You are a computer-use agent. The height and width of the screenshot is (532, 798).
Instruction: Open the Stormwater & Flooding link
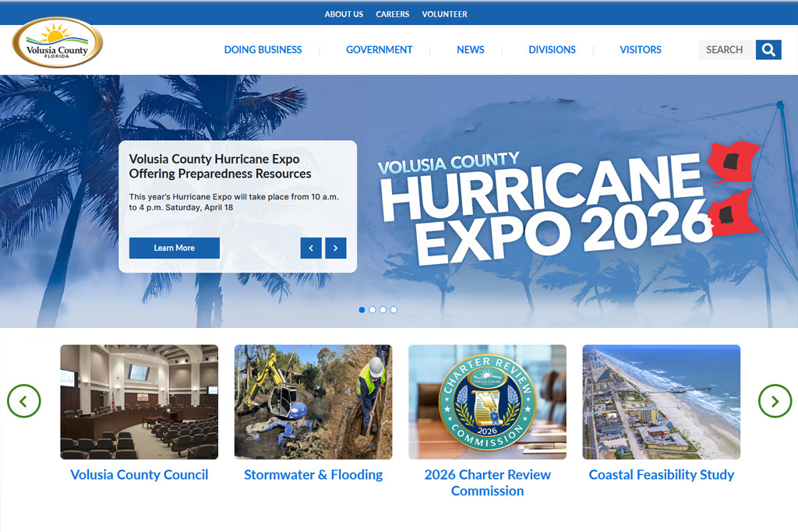(x=313, y=474)
